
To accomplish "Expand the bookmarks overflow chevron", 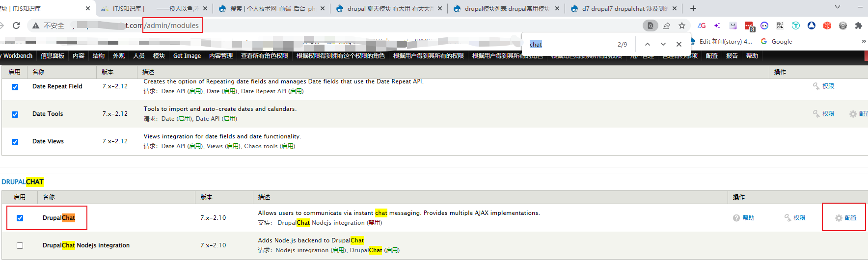I will (864, 41).
